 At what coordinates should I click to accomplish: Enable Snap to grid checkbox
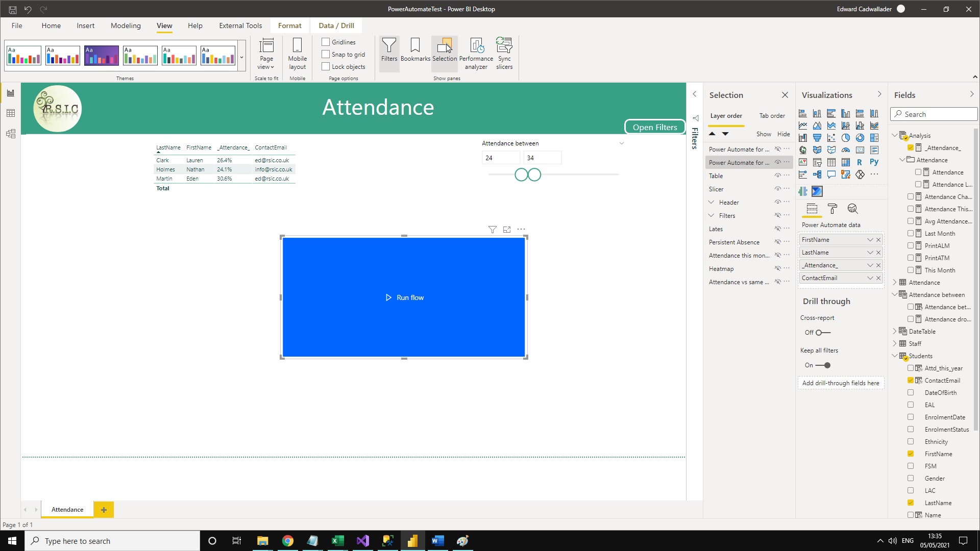(x=326, y=54)
